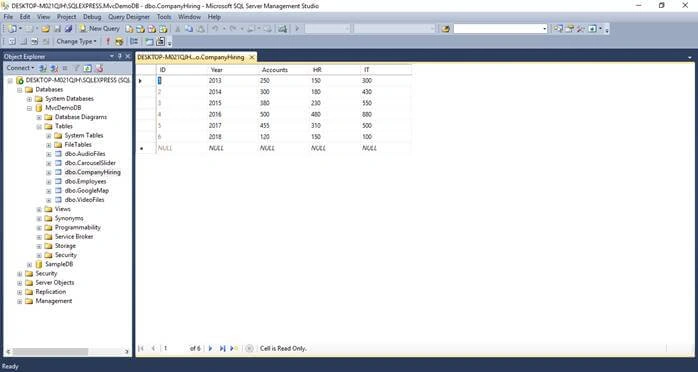698x372 pixels.
Task: Click the Analysis Services XMLA Query icon
Action: coord(163,28)
